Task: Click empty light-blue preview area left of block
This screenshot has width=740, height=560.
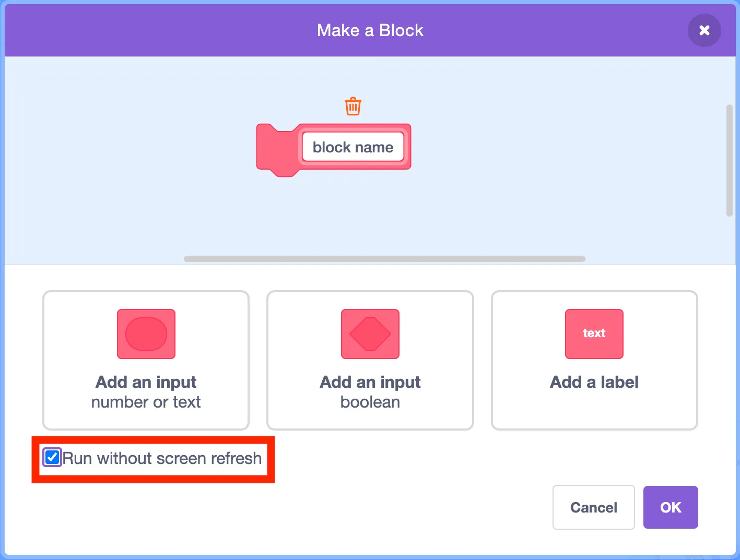Action: coord(131,157)
